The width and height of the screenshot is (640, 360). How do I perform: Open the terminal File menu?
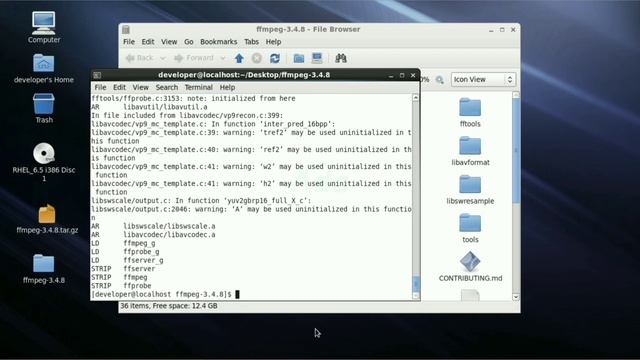[x=100, y=87]
